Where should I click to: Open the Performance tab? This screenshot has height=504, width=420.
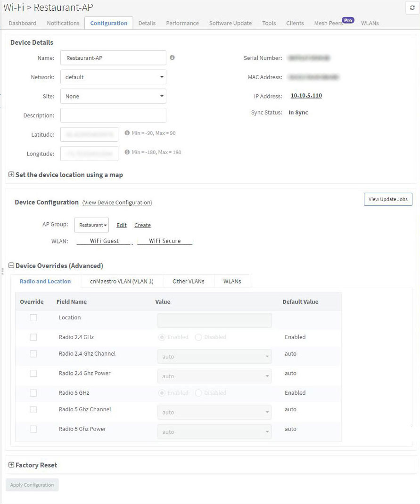click(x=182, y=23)
